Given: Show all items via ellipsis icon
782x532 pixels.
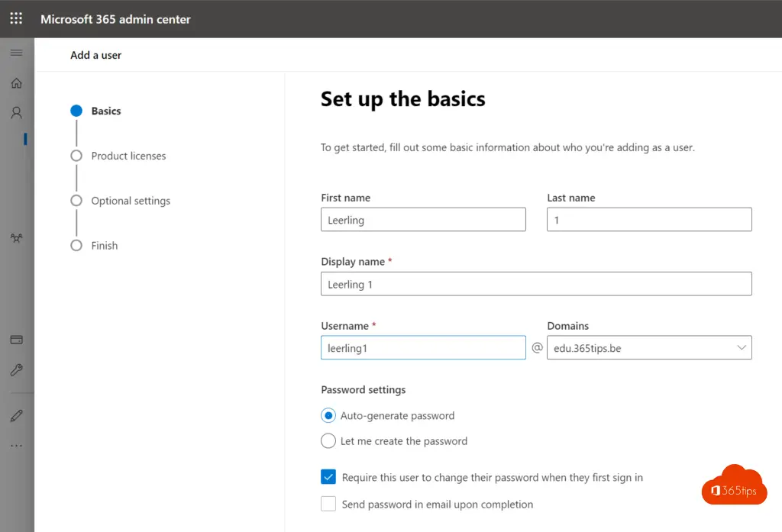Looking at the screenshot, I should point(17,446).
